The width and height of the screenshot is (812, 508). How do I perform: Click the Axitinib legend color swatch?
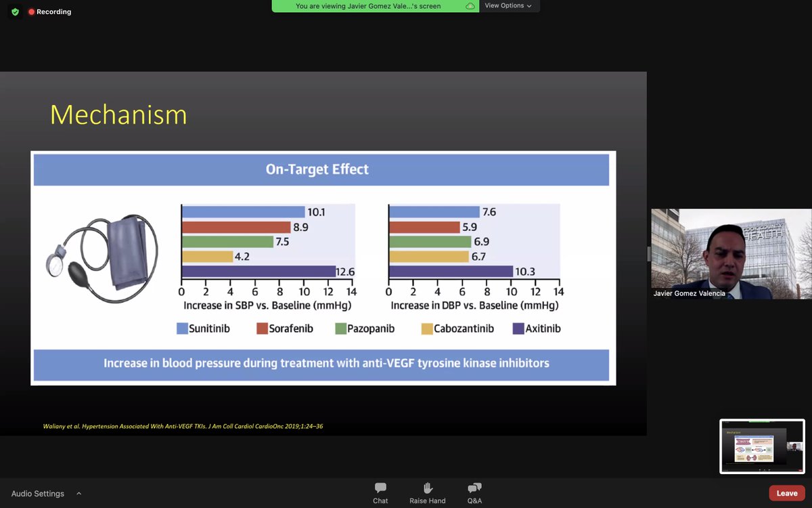pos(519,329)
